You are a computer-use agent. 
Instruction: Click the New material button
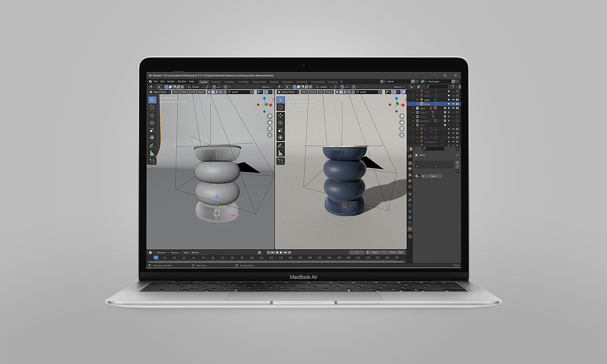(432, 176)
